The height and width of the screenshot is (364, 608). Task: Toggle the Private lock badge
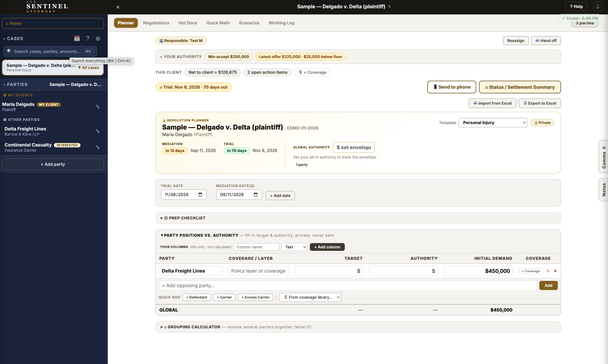pyautogui.click(x=542, y=123)
